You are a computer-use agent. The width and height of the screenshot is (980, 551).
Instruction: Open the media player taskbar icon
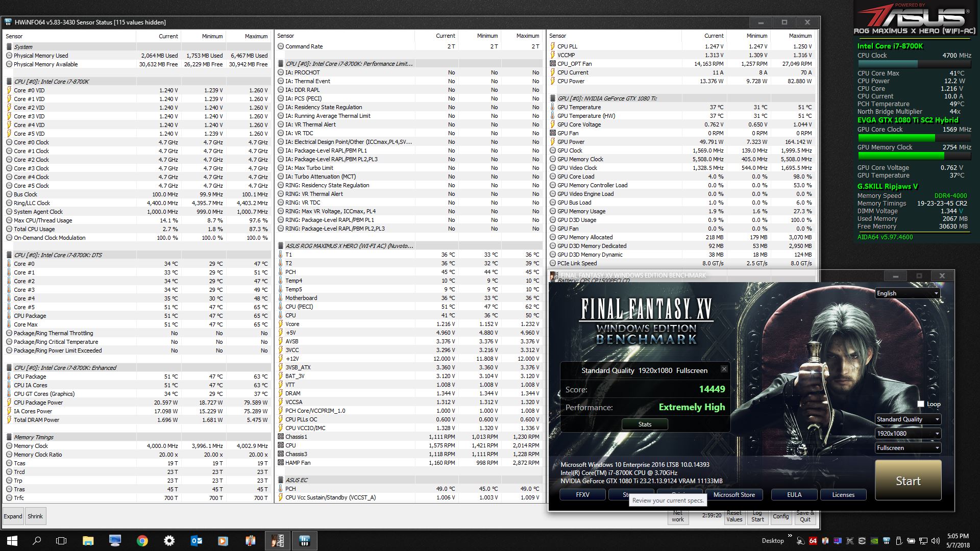223,540
